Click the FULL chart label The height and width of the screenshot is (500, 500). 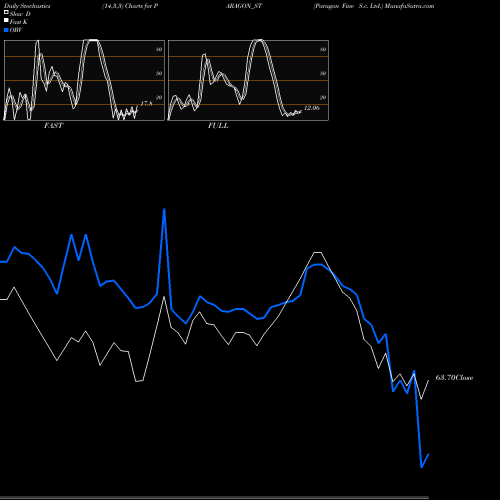(x=218, y=126)
